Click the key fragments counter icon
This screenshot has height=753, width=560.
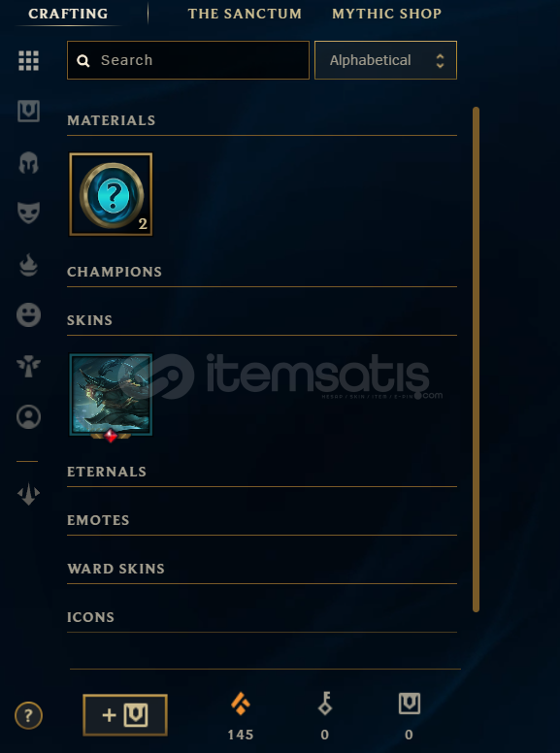coord(325,704)
